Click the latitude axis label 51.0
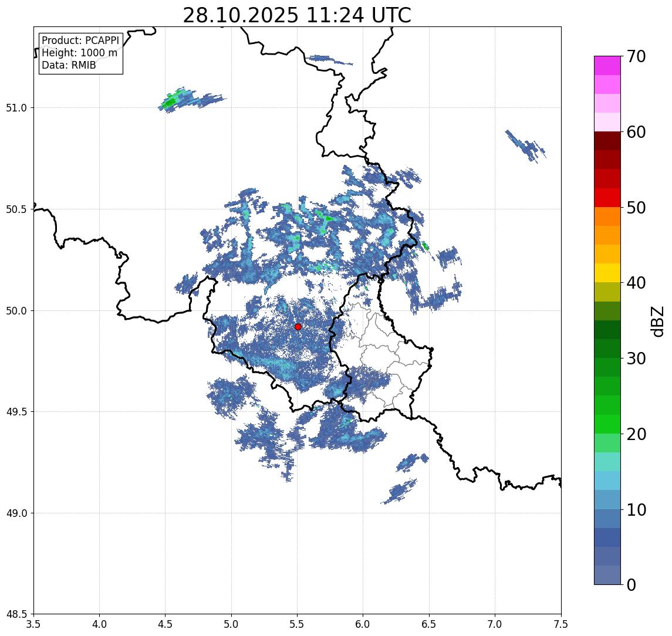 16,108
